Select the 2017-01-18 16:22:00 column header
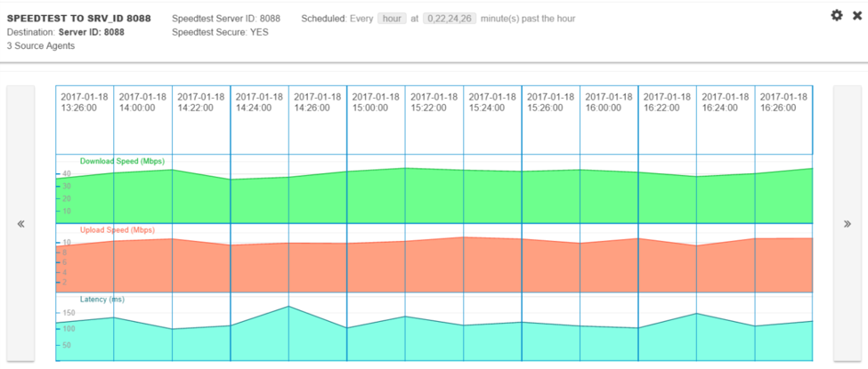The height and width of the screenshot is (369, 868). [x=667, y=119]
